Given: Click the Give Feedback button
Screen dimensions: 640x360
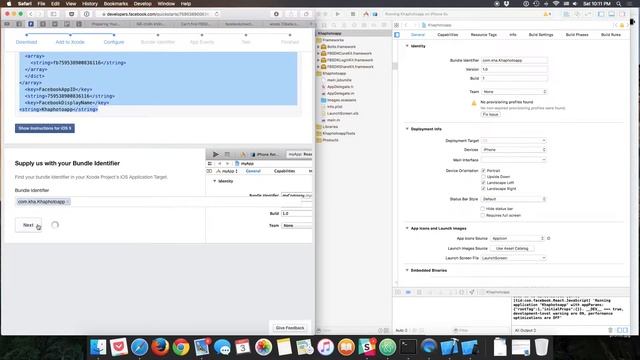Looking at the screenshot, I should 290,328.
